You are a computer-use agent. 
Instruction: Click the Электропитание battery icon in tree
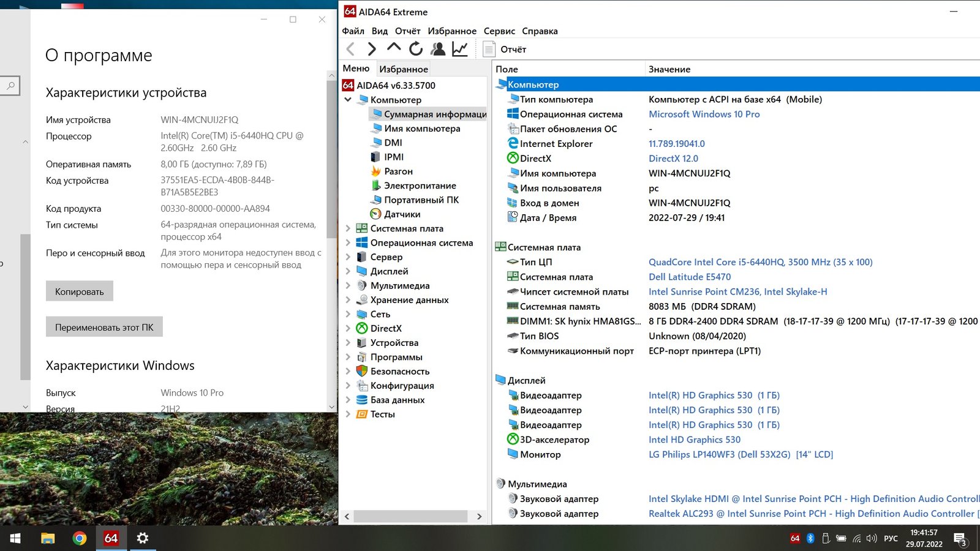(375, 186)
